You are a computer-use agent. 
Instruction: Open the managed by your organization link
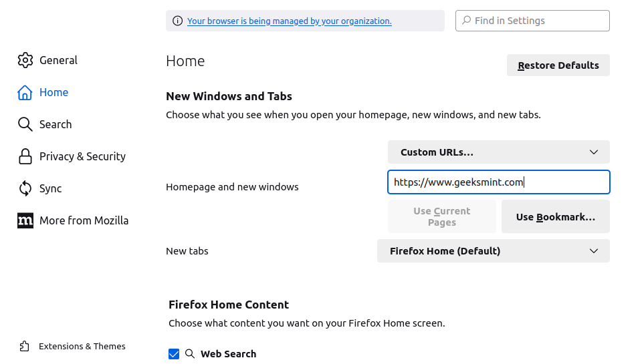(289, 21)
